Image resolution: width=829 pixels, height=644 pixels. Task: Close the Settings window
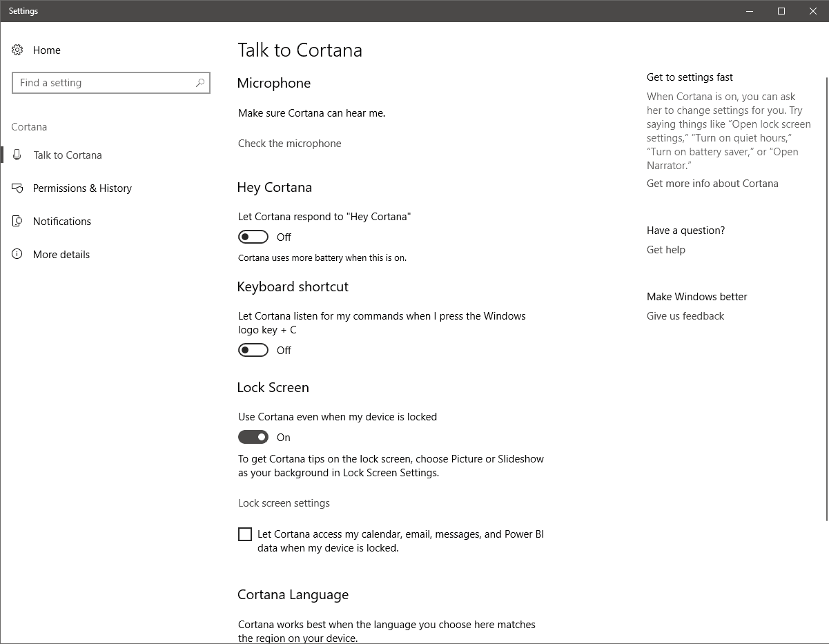pos(813,11)
